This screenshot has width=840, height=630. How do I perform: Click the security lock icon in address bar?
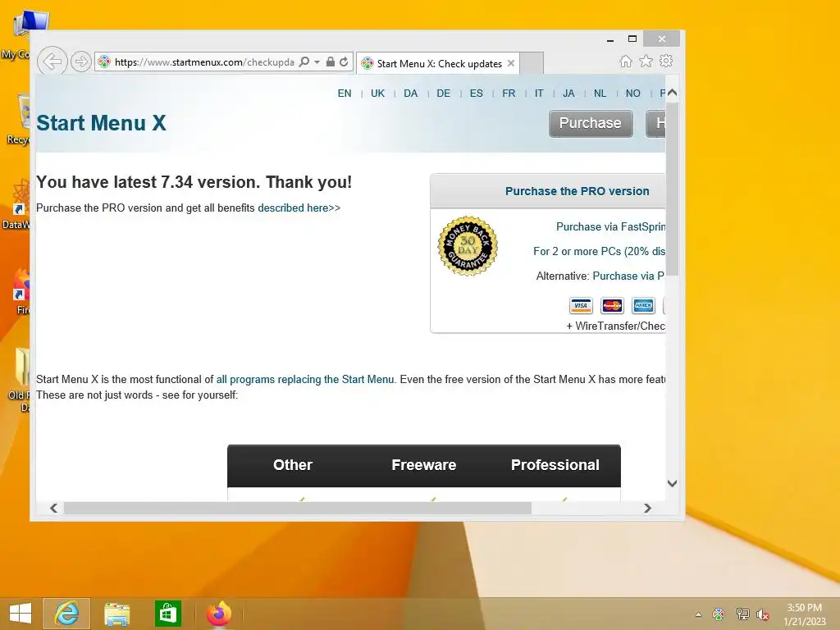coord(331,62)
